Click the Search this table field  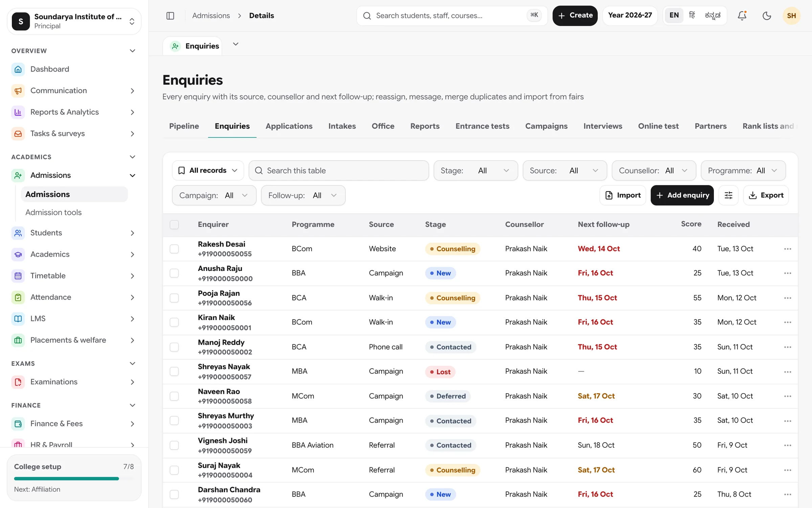(x=338, y=170)
